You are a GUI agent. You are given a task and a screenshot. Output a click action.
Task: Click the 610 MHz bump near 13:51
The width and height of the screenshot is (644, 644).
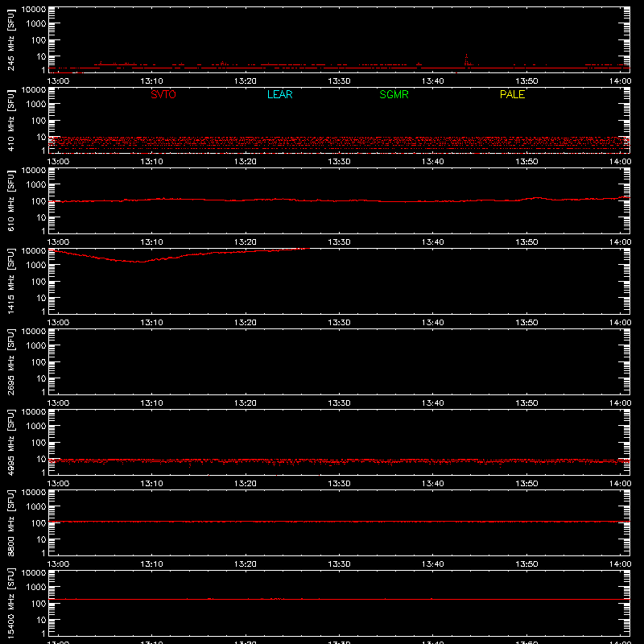[537, 198]
